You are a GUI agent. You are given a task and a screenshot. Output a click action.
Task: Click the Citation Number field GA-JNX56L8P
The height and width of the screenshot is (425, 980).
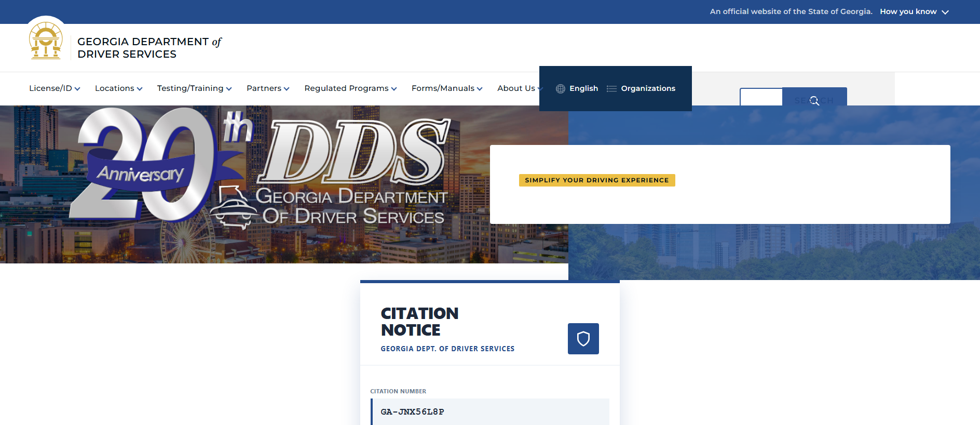[x=490, y=412]
